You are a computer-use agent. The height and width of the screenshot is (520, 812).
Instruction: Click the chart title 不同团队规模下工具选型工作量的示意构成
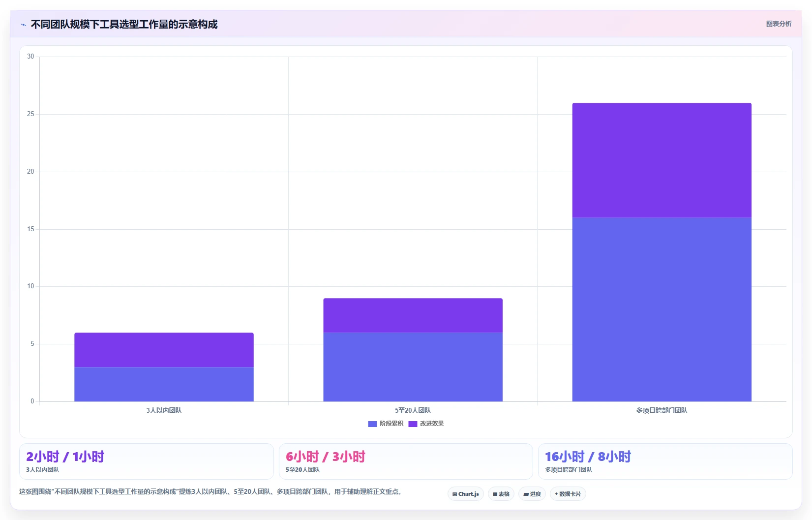[x=124, y=24]
